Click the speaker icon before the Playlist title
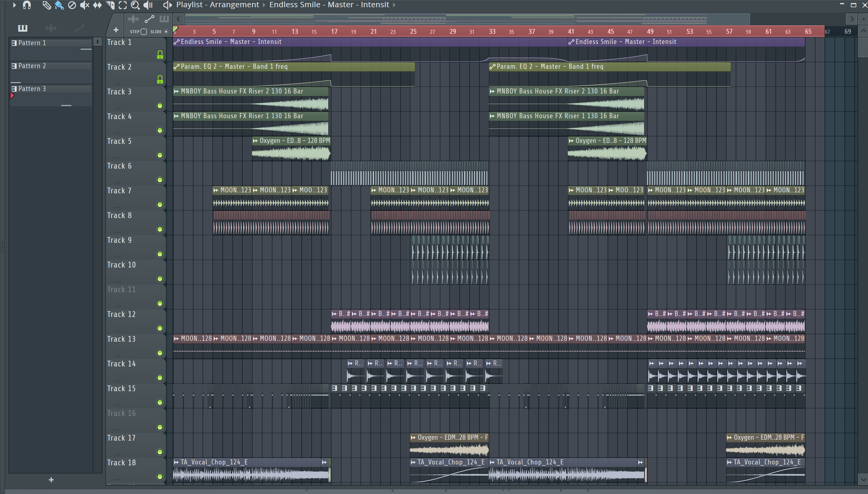868x494 pixels. [168, 5]
